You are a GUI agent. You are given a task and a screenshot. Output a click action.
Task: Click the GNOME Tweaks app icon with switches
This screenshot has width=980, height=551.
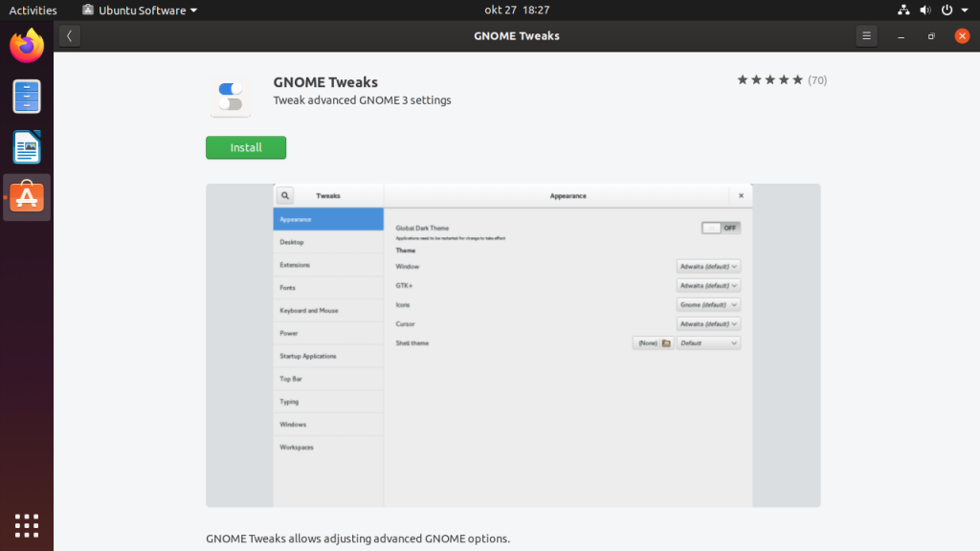click(x=231, y=97)
